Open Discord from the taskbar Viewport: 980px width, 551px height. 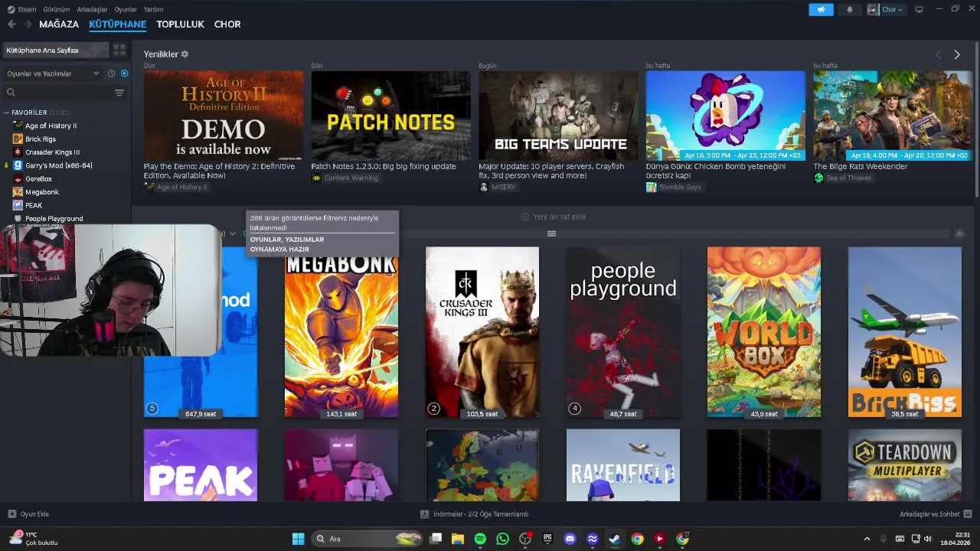tap(570, 539)
